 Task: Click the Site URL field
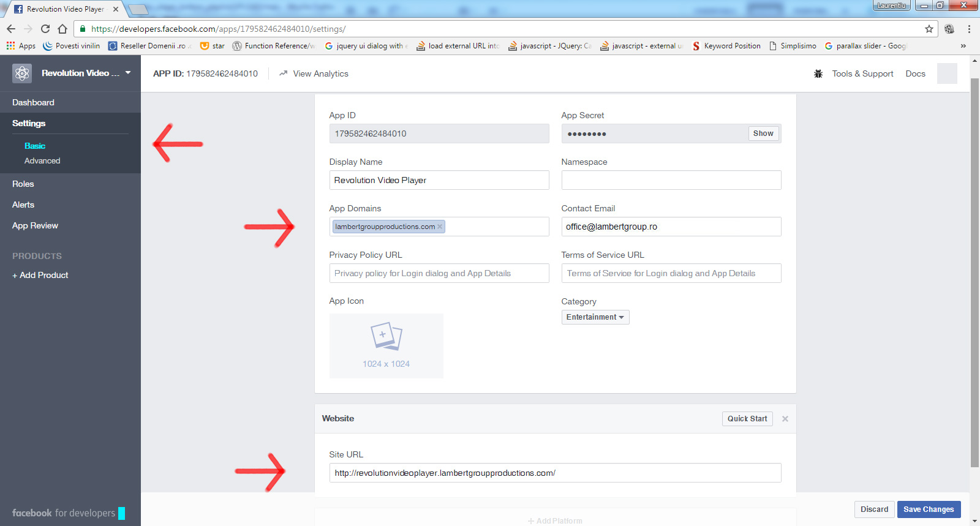click(x=555, y=473)
